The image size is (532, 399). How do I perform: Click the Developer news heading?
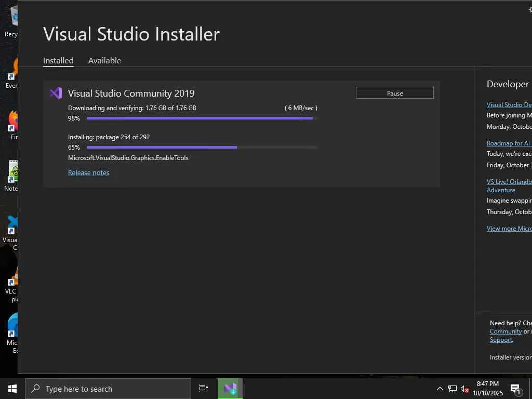click(x=508, y=84)
